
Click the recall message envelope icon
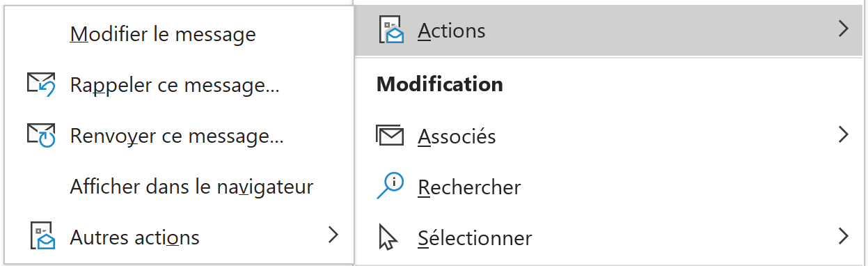click(x=41, y=85)
